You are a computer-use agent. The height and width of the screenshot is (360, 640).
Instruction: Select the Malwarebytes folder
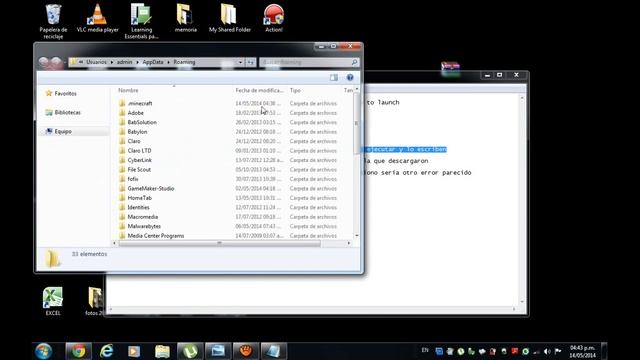tap(144, 226)
